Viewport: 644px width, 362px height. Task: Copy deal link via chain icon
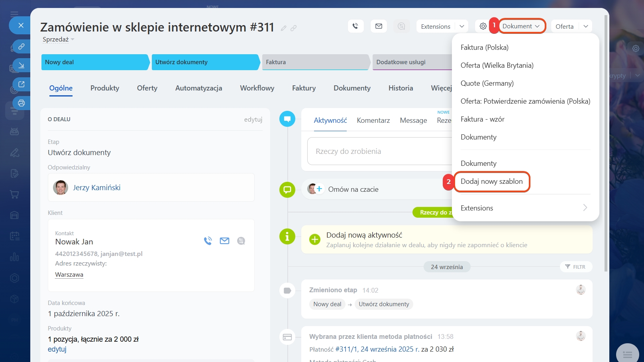point(294,28)
